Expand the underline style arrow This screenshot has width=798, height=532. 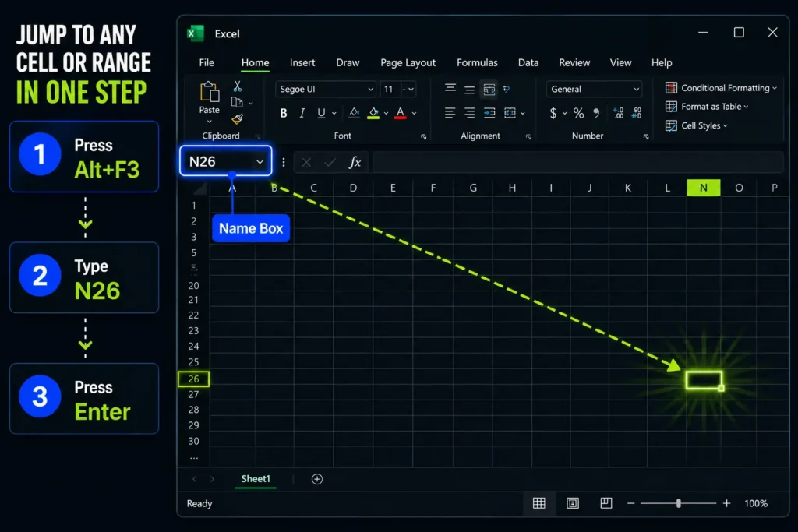[x=334, y=114]
